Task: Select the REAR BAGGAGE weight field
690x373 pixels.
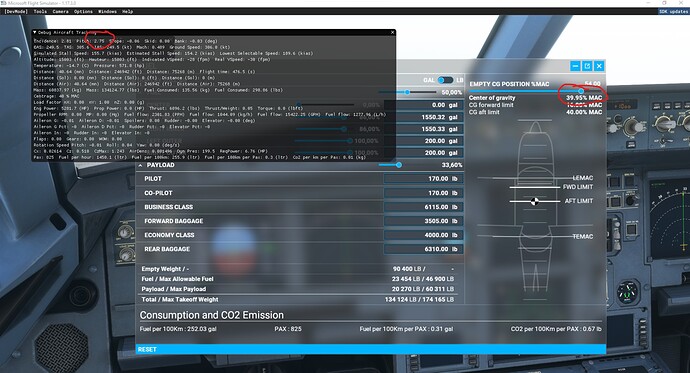Action: (x=422, y=249)
